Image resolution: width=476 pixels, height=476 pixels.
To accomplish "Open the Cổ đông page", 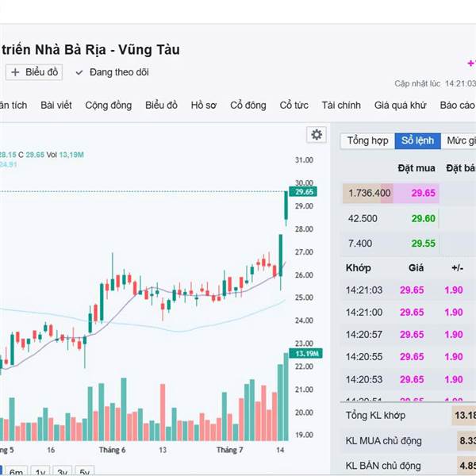I will point(248,106).
